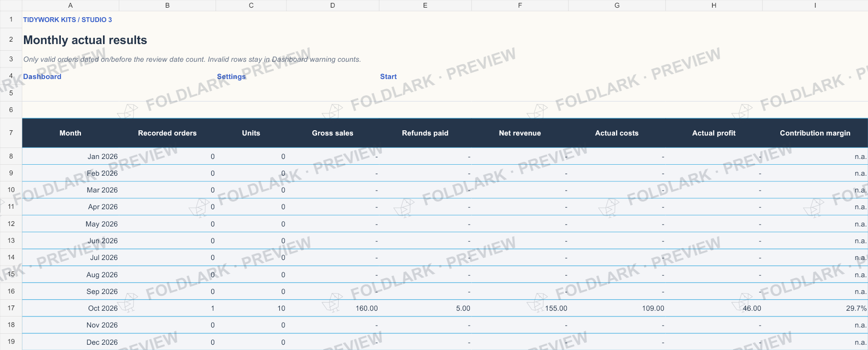The image size is (868, 350).
Task: Select column D header
Action: click(x=332, y=5)
